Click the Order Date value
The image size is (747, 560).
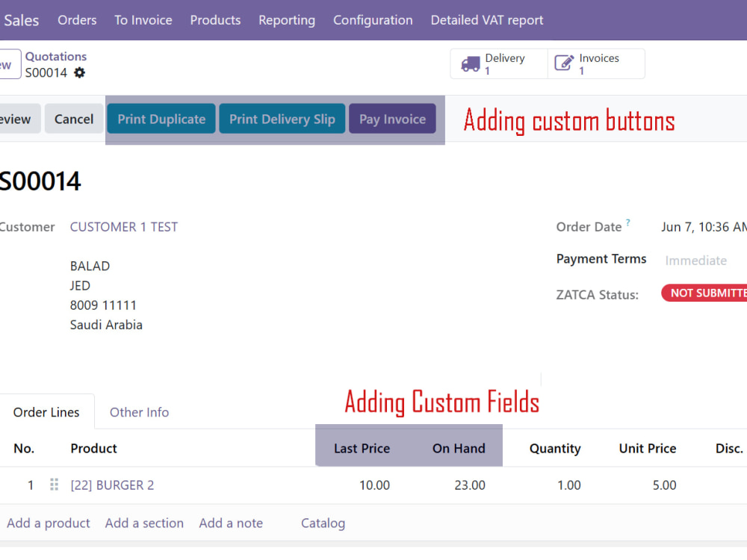[704, 227]
